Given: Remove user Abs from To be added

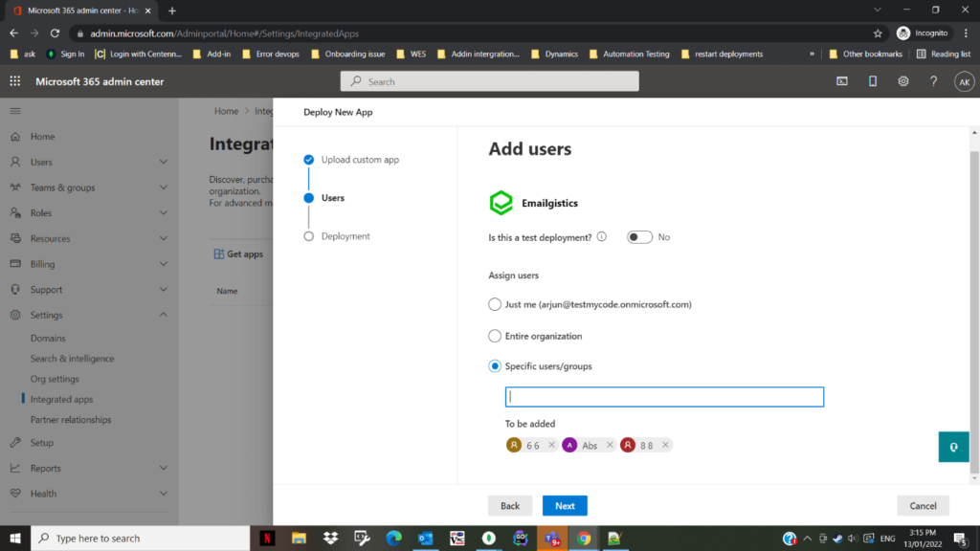Looking at the screenshot, I should 610,445.
